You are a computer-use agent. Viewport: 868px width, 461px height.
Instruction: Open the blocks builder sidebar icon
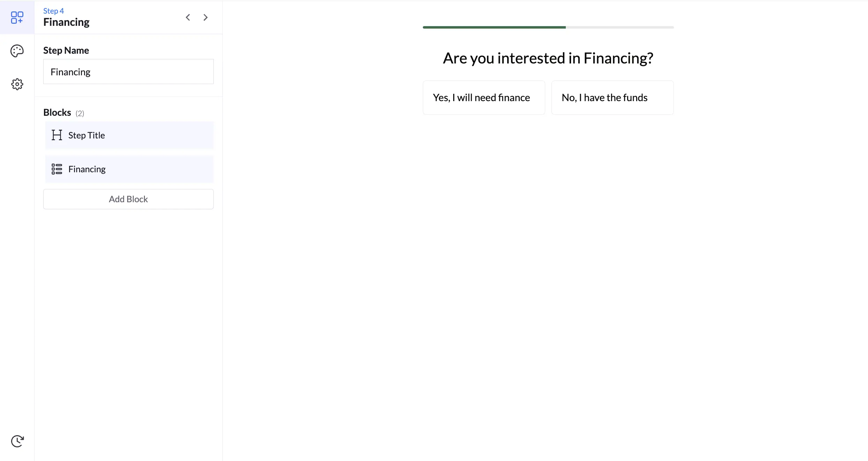tap(17, 17)
